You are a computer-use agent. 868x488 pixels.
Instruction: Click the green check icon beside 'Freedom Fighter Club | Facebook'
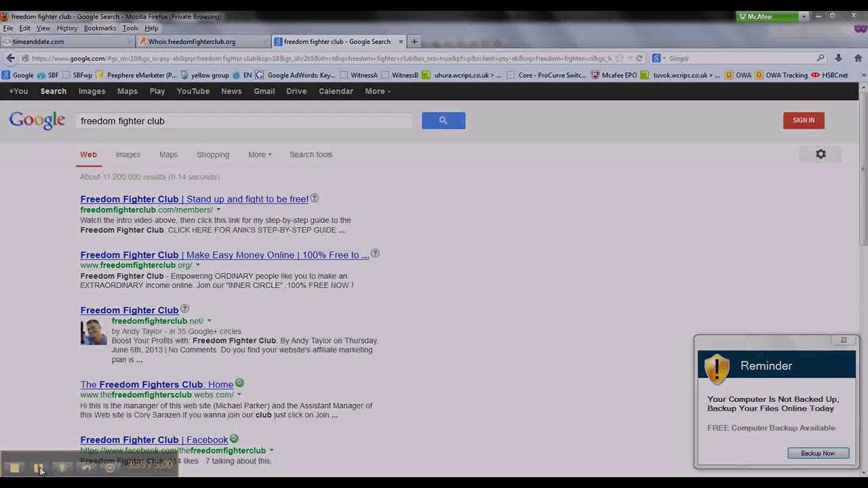coord(234,439)
